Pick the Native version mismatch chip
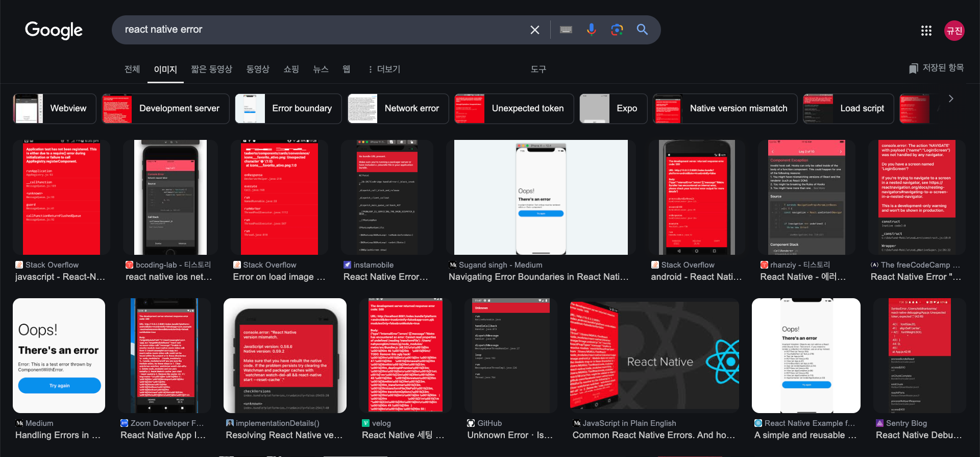This screenshot has width=980, height=457. [725, 108]
